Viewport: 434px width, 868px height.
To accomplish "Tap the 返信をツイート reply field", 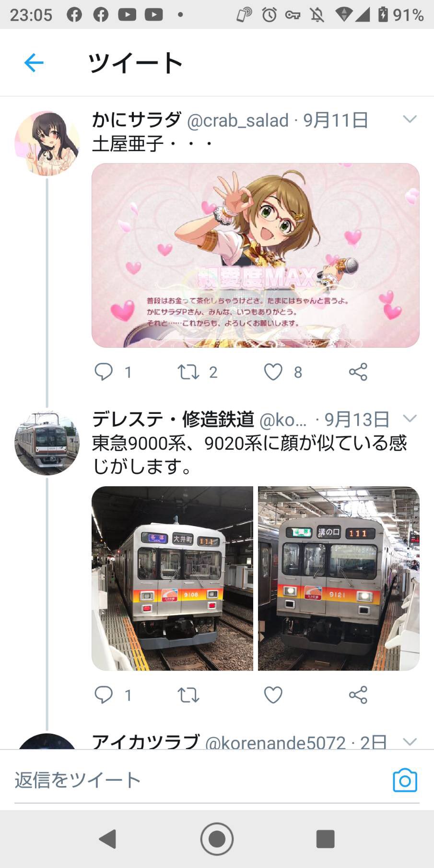I will (201, 780).
